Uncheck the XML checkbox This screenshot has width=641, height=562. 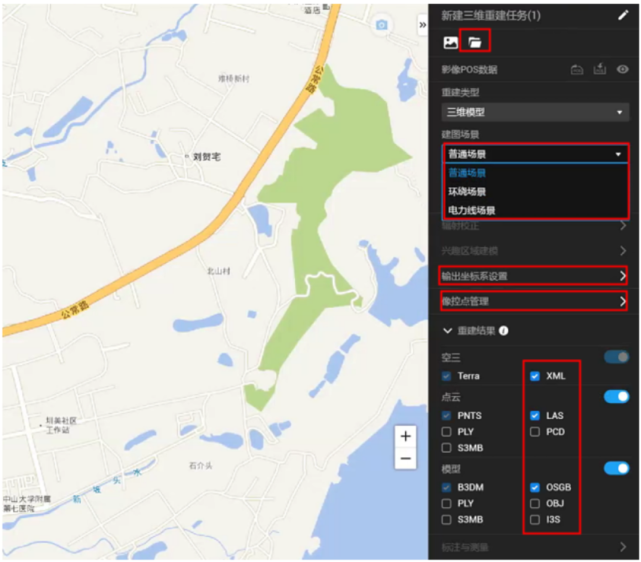(535, 376)
